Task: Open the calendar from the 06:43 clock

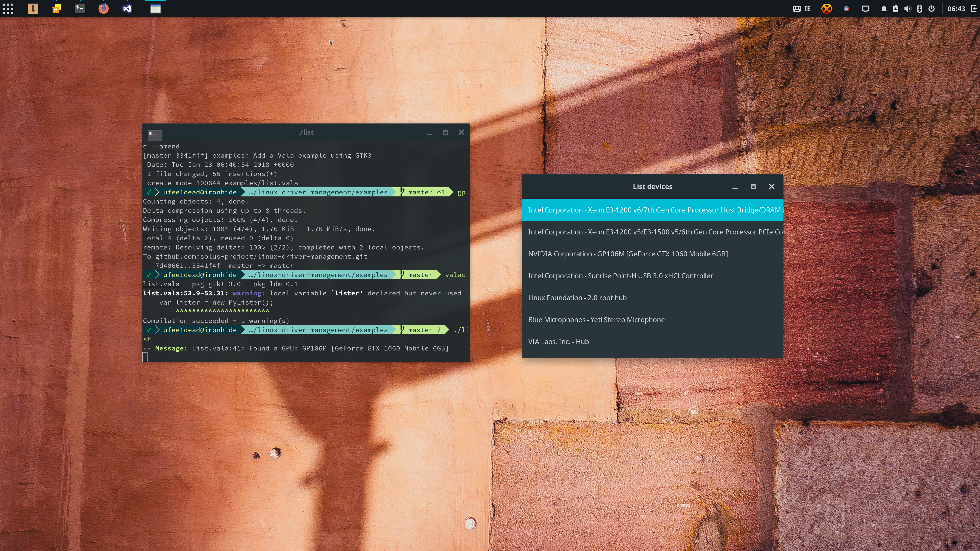Action: point(956,8)
